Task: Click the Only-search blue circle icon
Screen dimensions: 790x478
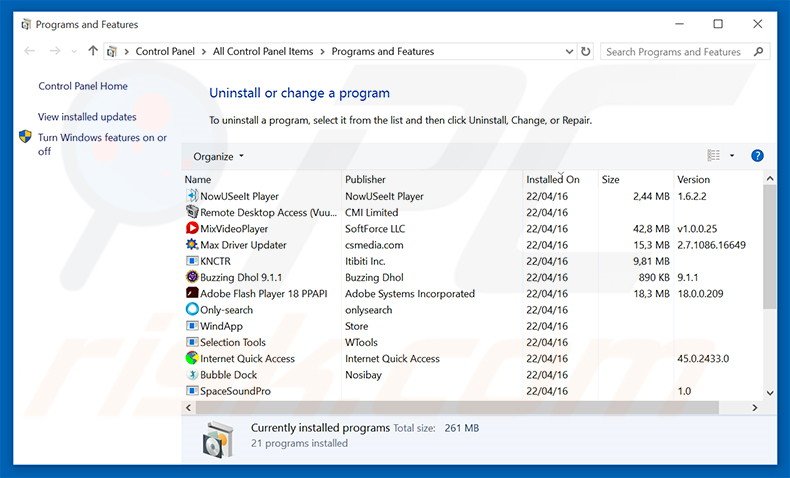Action: [192, 309]
